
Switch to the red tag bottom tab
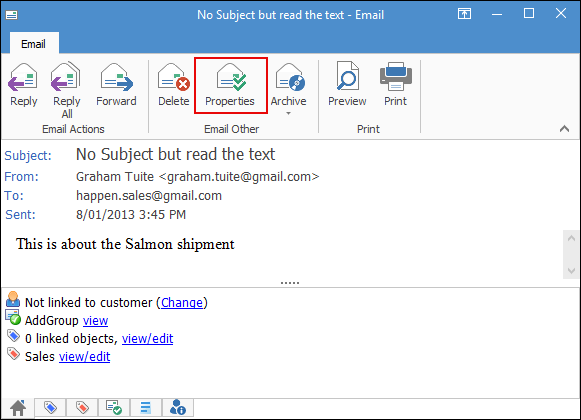point(82,408)
